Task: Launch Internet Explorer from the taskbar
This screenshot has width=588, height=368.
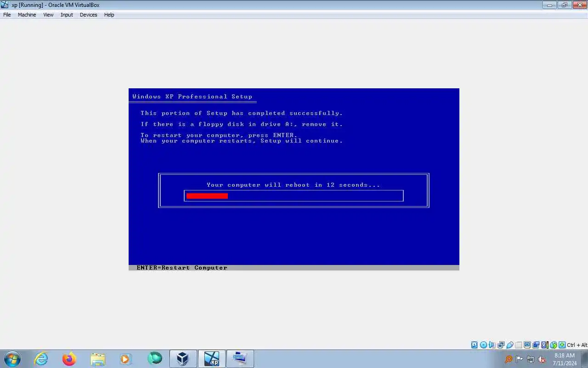Action: (x=41, y=359)
